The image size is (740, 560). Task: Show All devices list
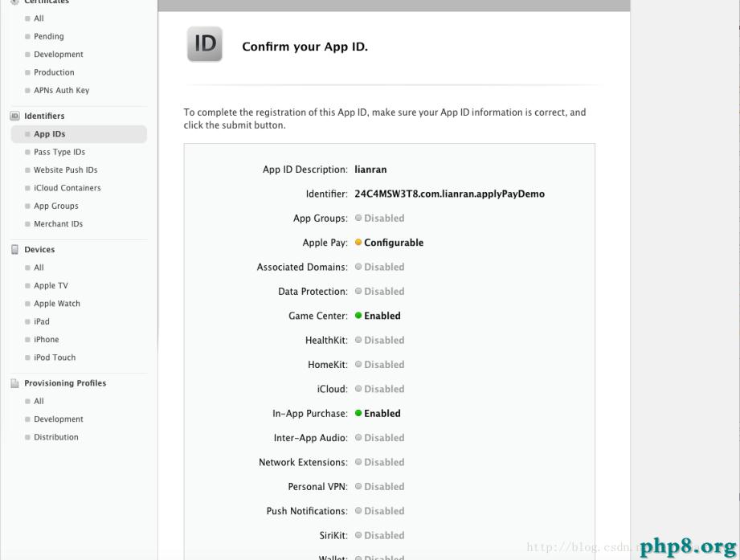[x=39, y=268]
